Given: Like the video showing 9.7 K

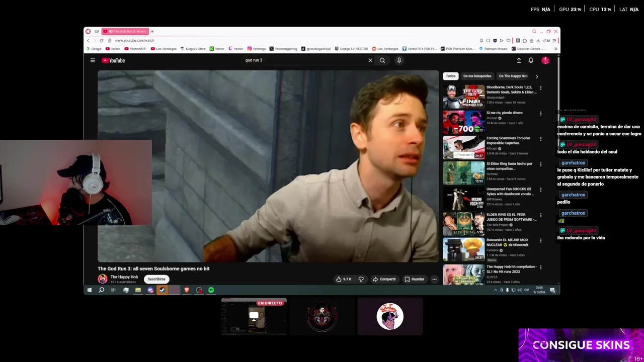Looking at the screenshot, I should pos(344,279).
